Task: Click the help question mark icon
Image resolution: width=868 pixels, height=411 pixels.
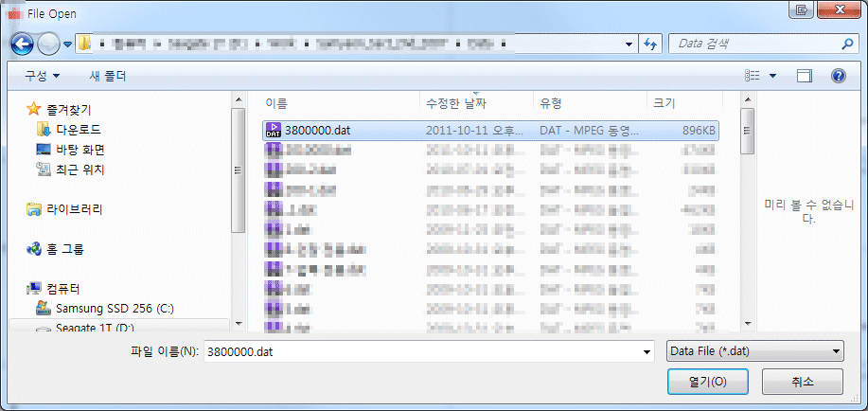Action: [x=837, y=76]
